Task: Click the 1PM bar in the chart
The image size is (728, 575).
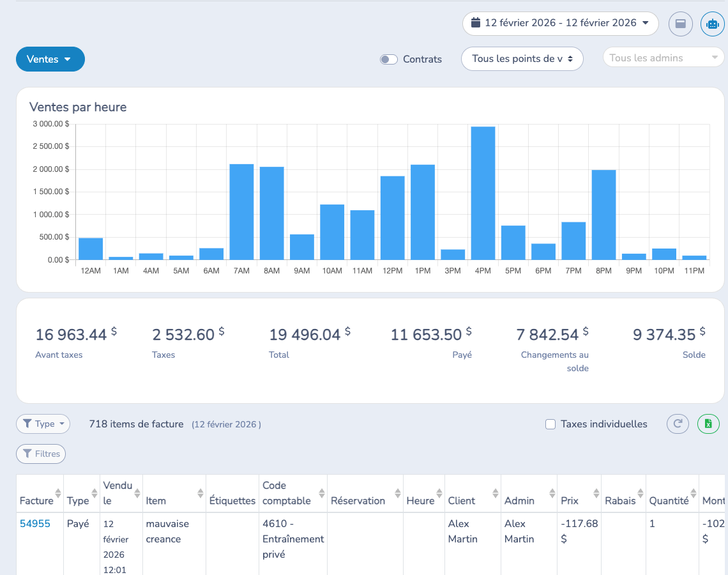Action: click(423, 212)
